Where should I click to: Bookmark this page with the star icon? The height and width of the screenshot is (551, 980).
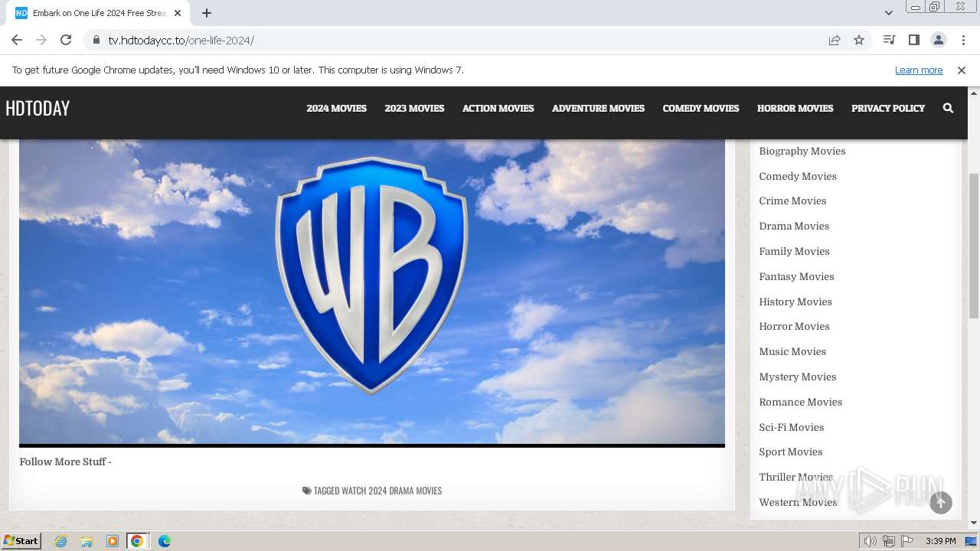859,40
